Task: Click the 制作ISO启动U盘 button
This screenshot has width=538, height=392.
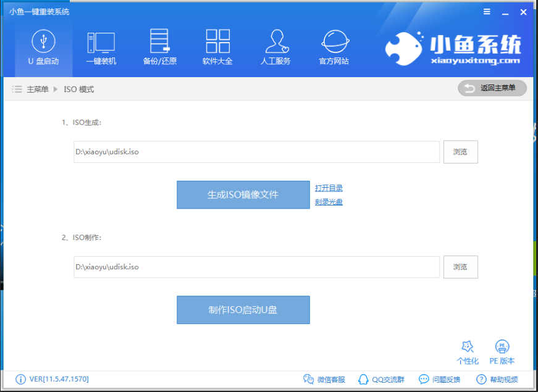Action: click(243, 310)
